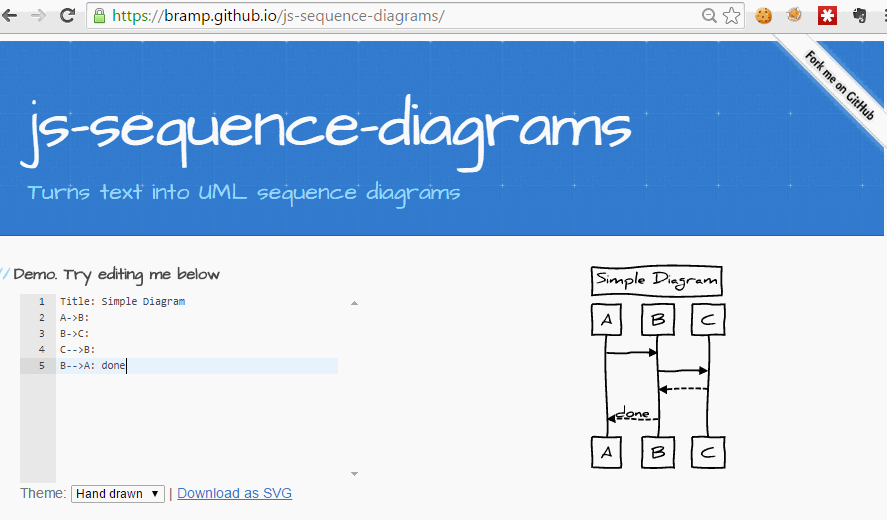Open the Theme 'Hand drawn' dropdown
887x520 pixels.
[x=118, y=493]
